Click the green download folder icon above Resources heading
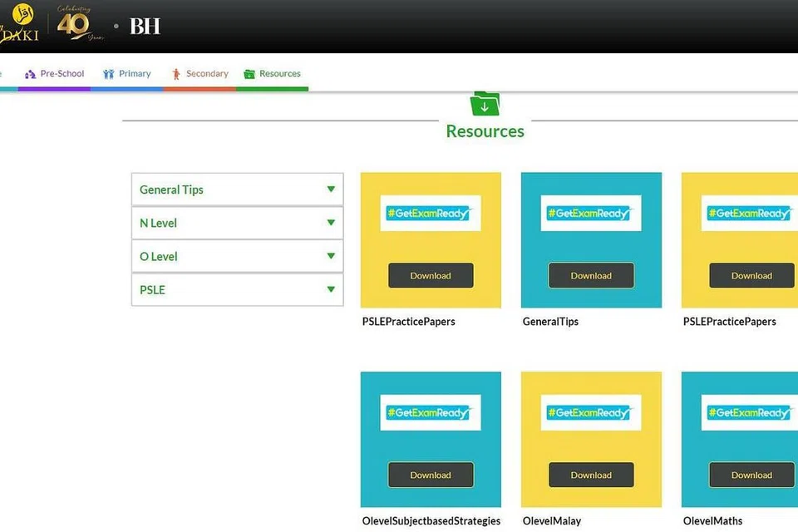Screen dimensions: 798x532 pyautogui.click(x=485, y=104)
